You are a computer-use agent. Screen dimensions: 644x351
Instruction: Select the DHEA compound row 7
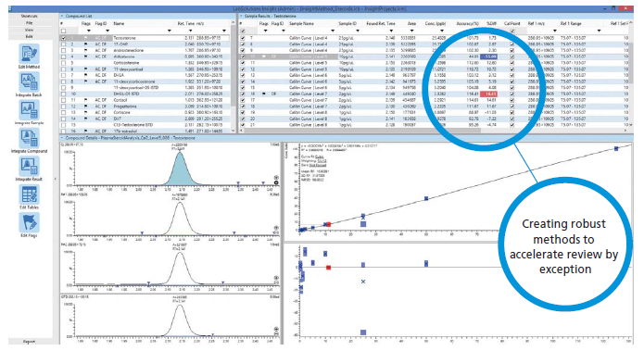point(145,75)
